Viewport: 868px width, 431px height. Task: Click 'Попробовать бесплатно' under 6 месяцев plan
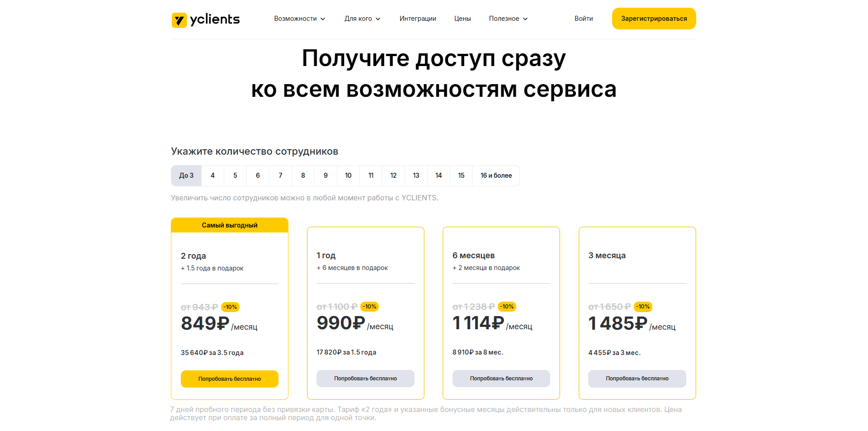[x=501, y=378]
